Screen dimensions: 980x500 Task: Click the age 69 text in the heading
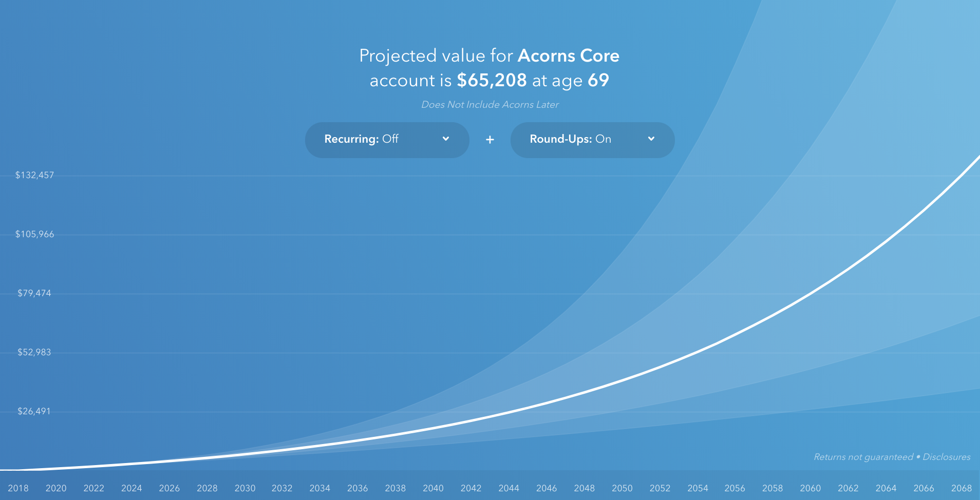(x=599, y=80)
